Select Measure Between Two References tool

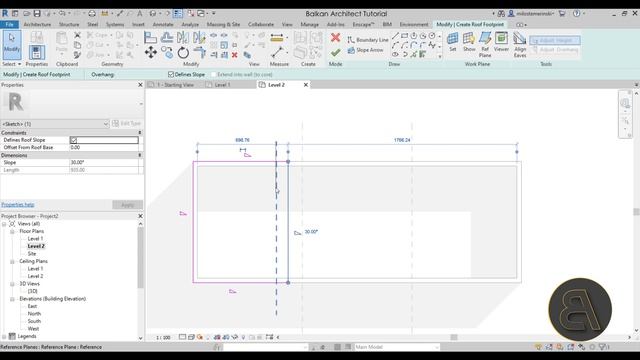tap(278, 53)
